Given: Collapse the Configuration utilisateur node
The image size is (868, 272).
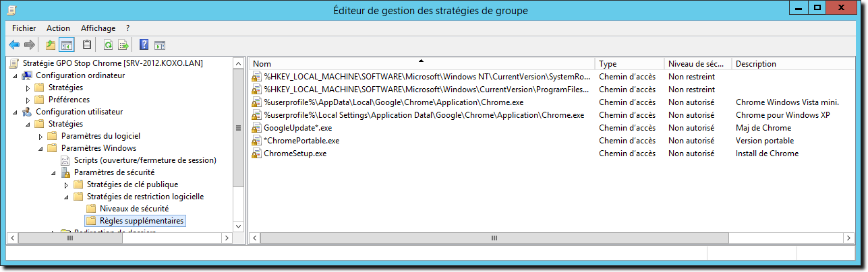Looking at the screenshot, I should pyautogui.click(x=15, y=112).
